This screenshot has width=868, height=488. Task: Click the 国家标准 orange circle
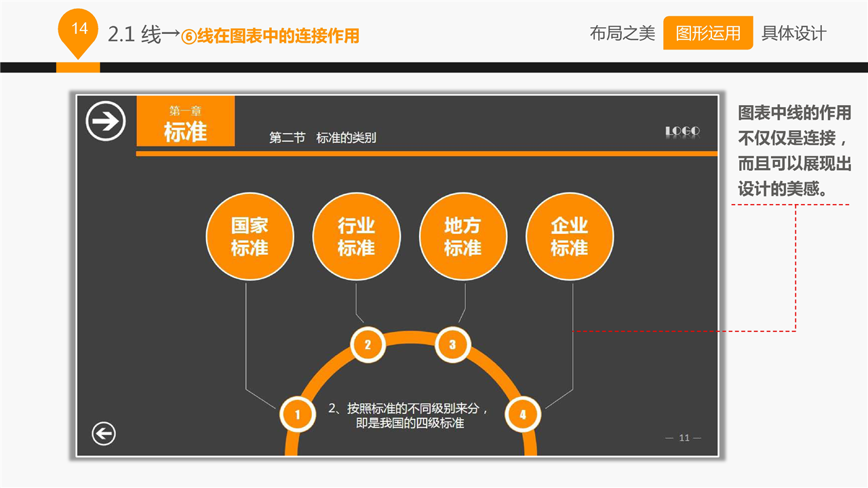point(250,237)
